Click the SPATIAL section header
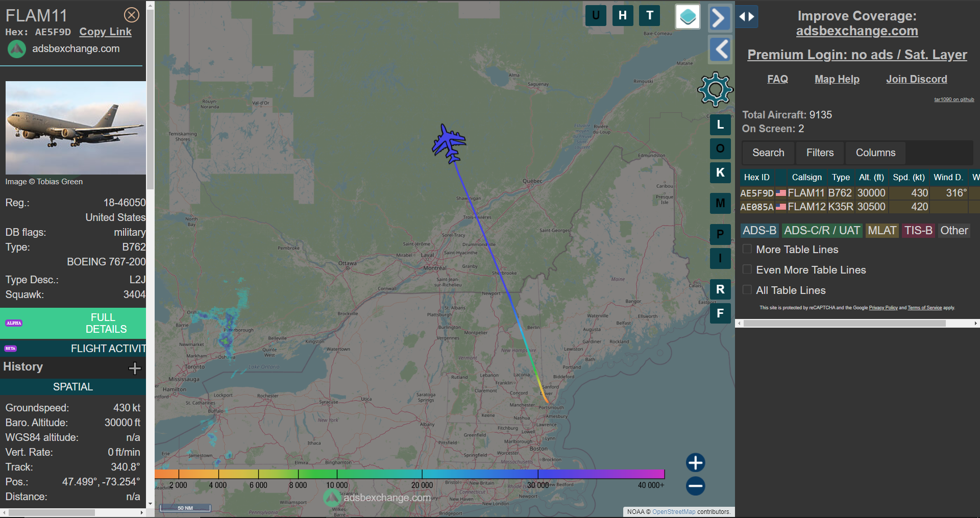 tap(73, 387)
